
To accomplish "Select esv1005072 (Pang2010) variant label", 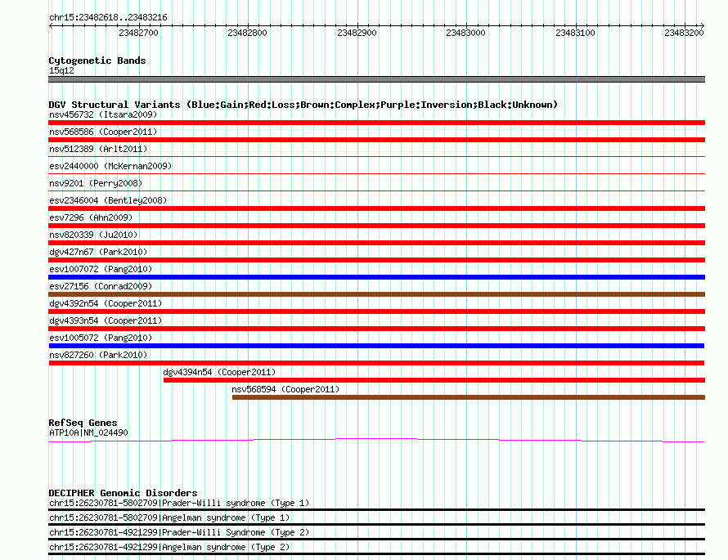I will pos(101,338).
